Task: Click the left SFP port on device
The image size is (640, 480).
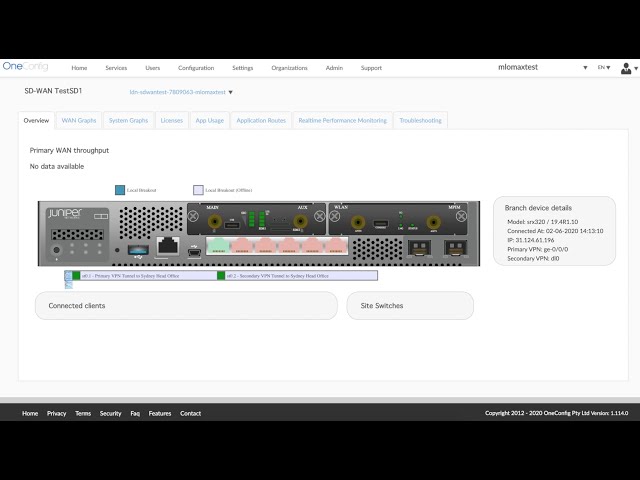Action: pyautogui.click(x=419, y=248)
